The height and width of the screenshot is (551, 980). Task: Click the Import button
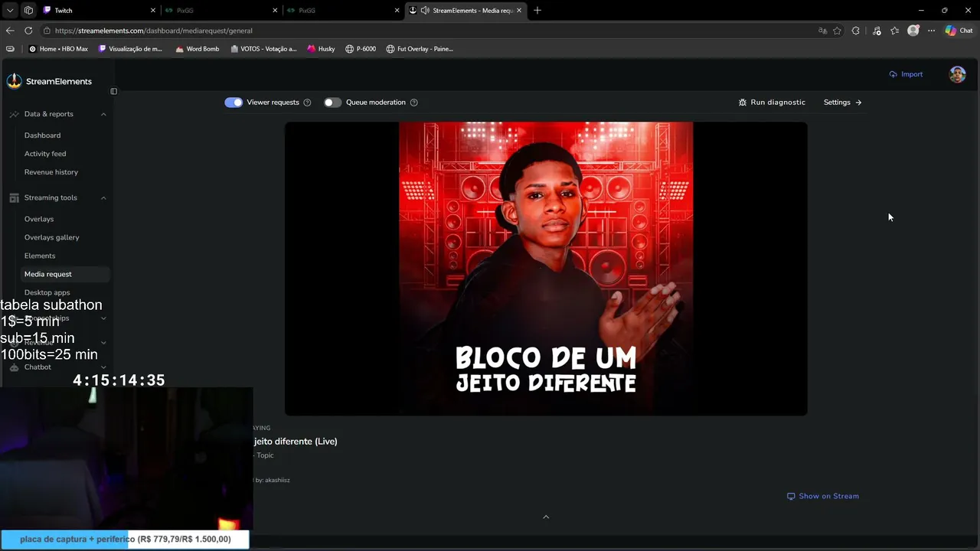906,74
